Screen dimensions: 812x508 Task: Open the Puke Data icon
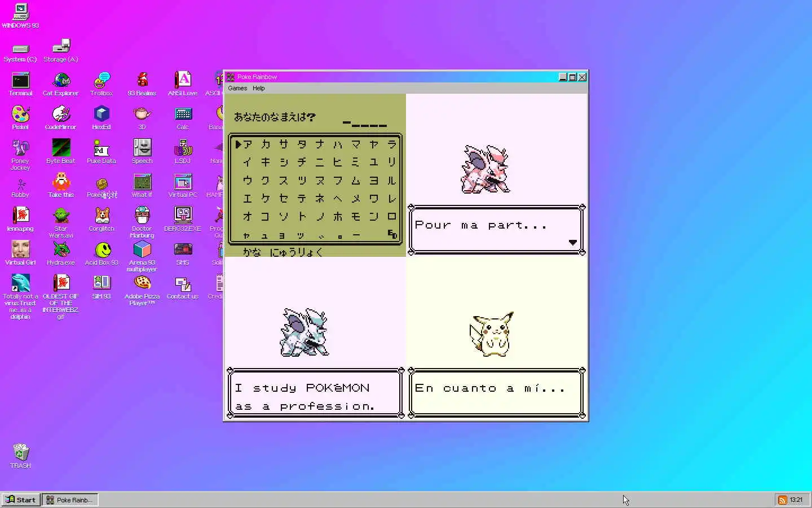coord(101,152)
